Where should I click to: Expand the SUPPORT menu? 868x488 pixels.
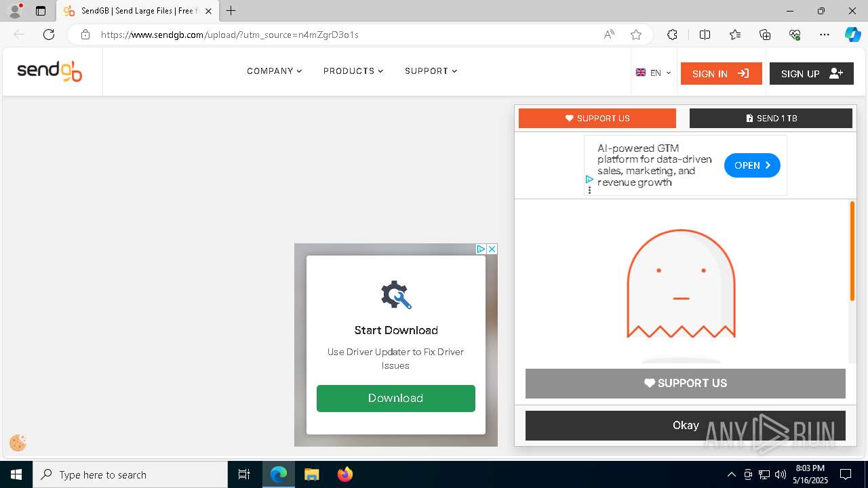(431, 71)
